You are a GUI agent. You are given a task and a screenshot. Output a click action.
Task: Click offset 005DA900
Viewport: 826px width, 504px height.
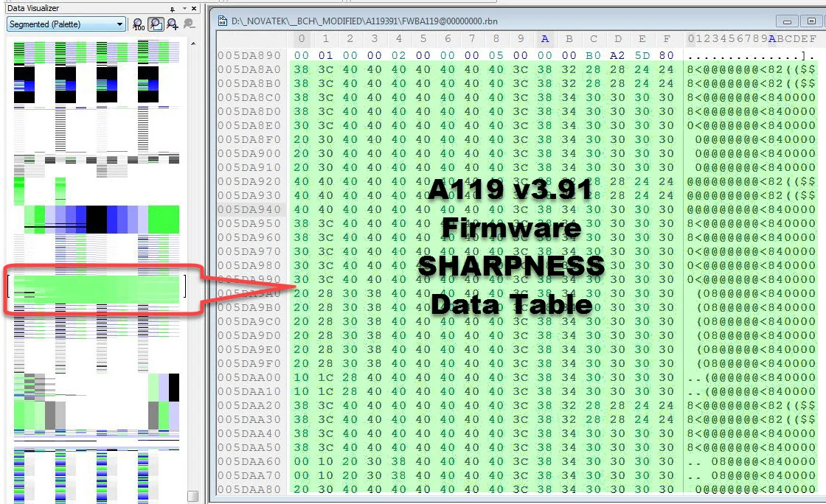249,153
